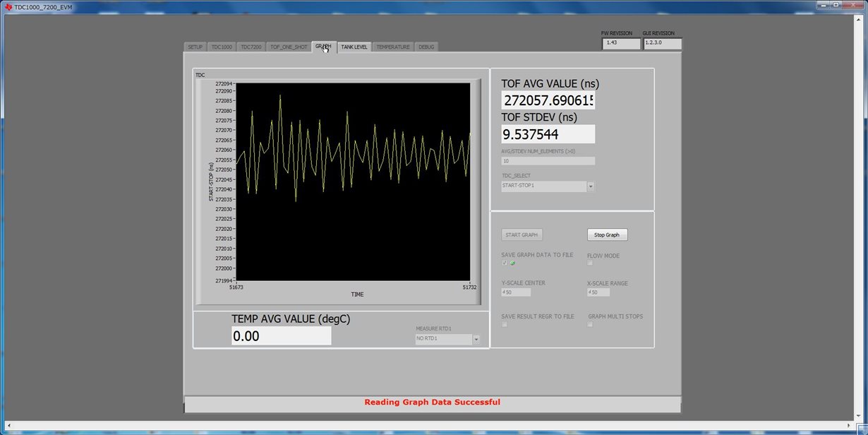Click the Y-axis maximum value 272094

tap(224, 83)
